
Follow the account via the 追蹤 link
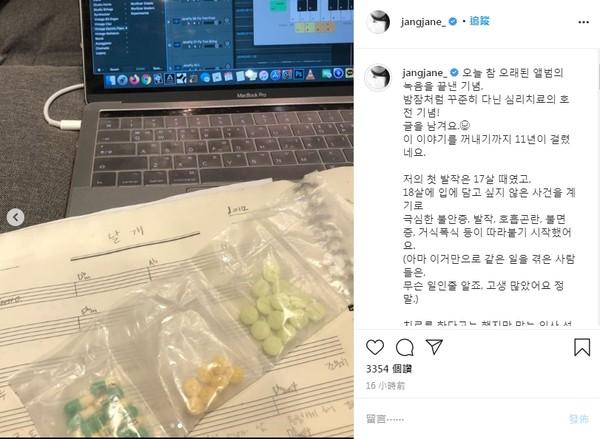[479, 21]
